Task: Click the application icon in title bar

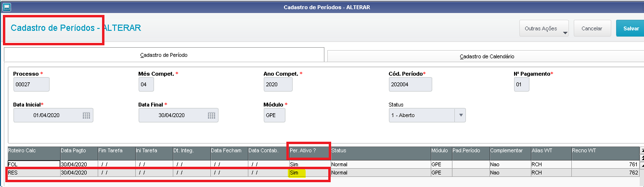Action: click(x=7, y=7)
